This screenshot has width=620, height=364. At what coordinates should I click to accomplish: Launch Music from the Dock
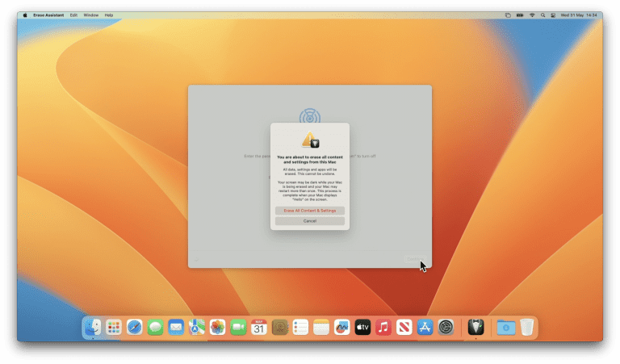pos(383,327)
